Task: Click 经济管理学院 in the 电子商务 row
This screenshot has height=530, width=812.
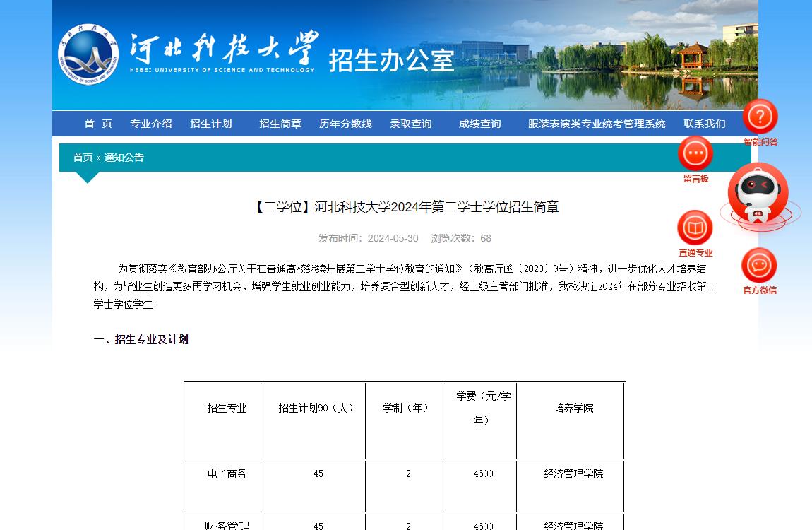Action: pos(573,473)
